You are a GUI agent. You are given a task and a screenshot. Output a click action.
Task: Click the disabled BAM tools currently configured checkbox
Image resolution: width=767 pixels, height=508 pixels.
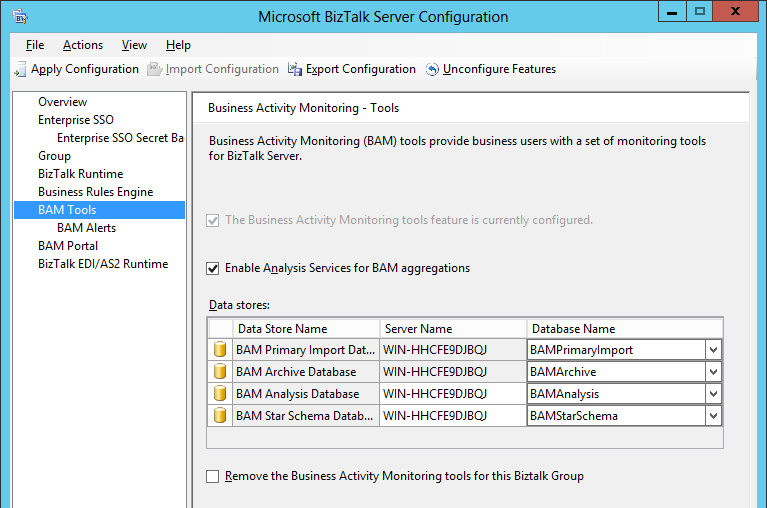point(212,221)
